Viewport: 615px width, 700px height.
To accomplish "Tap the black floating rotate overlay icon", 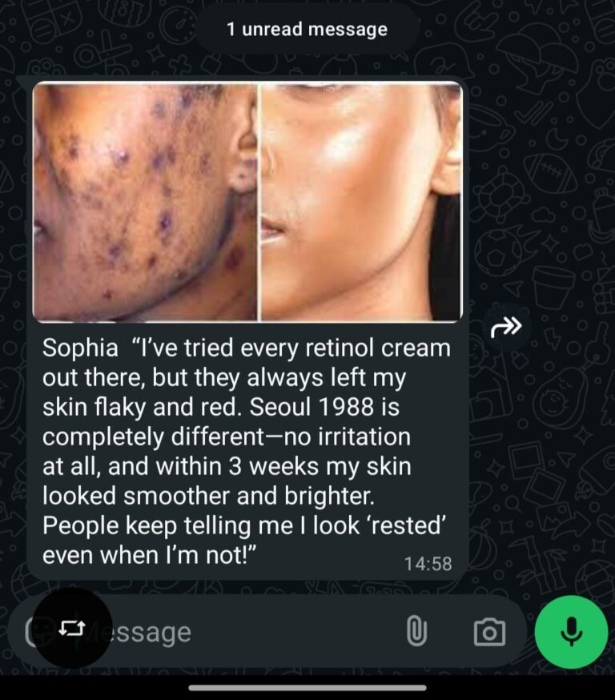I will click(x=72, y=628).
